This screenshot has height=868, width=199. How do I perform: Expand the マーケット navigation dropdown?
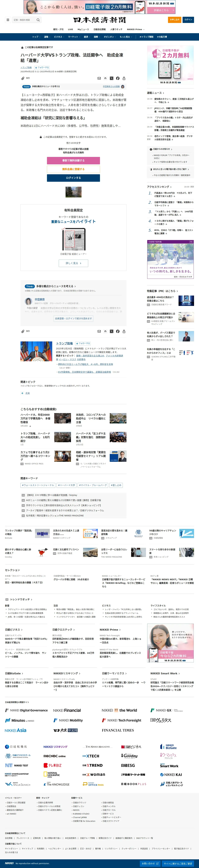tap(74, 37)
